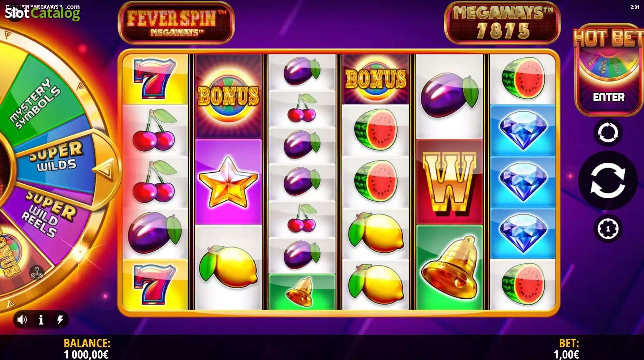Select the golden W wild symbol
Viewport: 644px width, 360px height.
pyautogui.click(x=449, y=182)
